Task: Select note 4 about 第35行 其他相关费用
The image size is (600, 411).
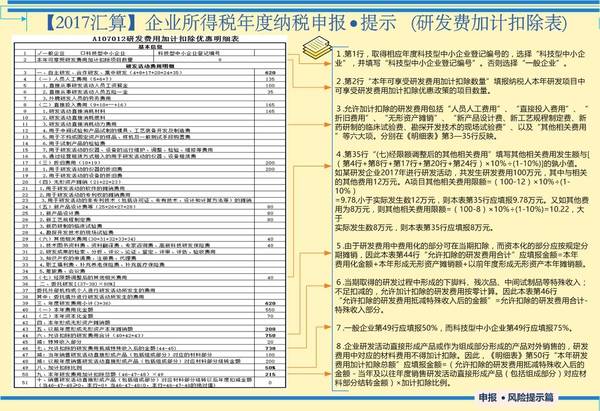Action: (462, 191)
